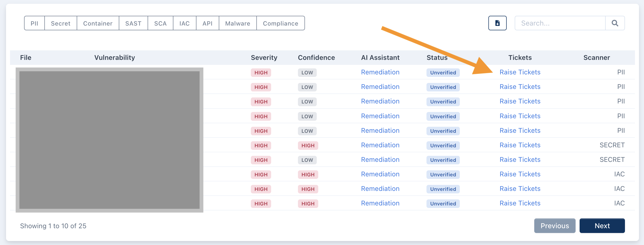The width and height of the screenshot is (644, 245).
Task: Sort by the Severity column header
Action: (264, 58)
